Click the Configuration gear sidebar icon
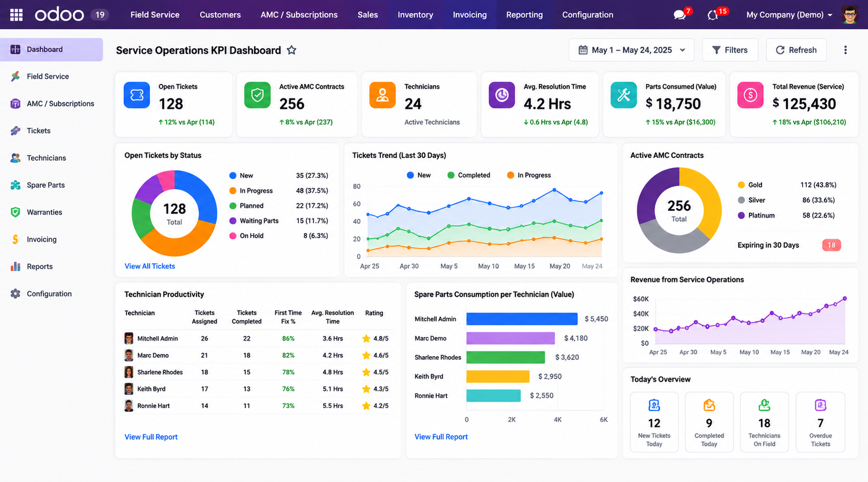The height and width of the screenshot is (482, 868). pyautogui.click(x=15, y=293)
